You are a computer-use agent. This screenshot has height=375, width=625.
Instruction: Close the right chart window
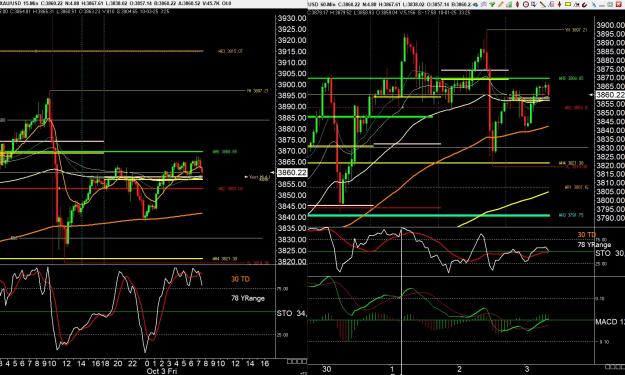coord(619,4)
